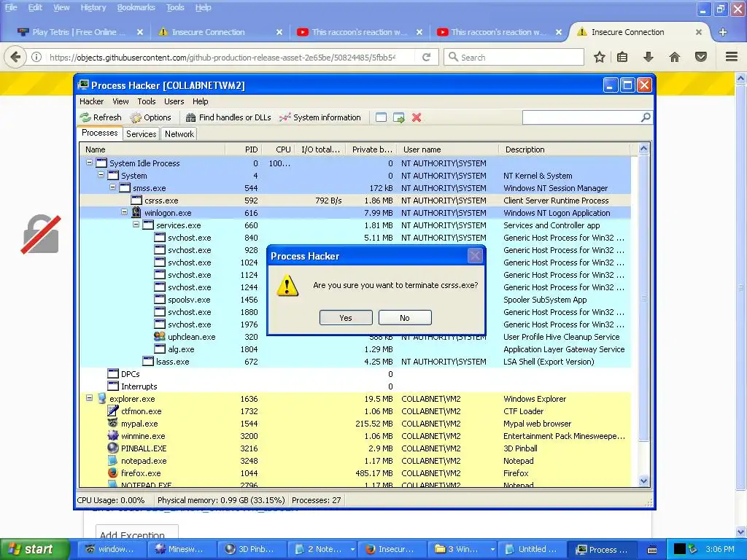
Task: Click the winmine.exe mine icon
Action: (113, 435)
